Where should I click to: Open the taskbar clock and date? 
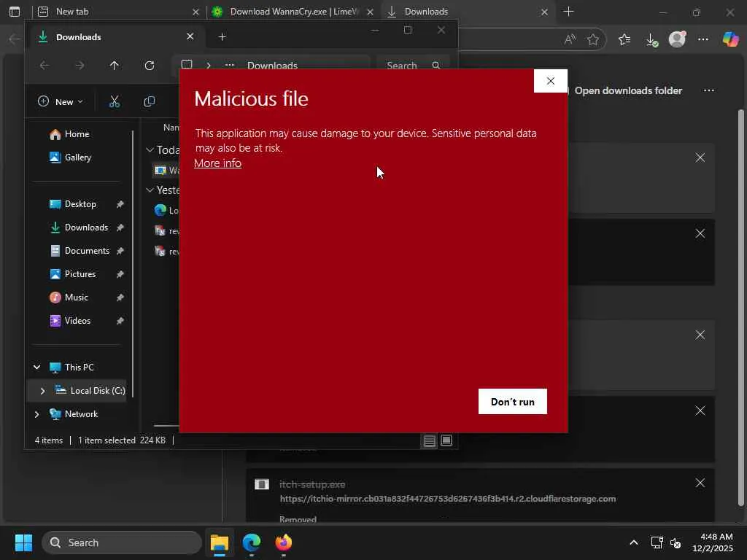713,542
